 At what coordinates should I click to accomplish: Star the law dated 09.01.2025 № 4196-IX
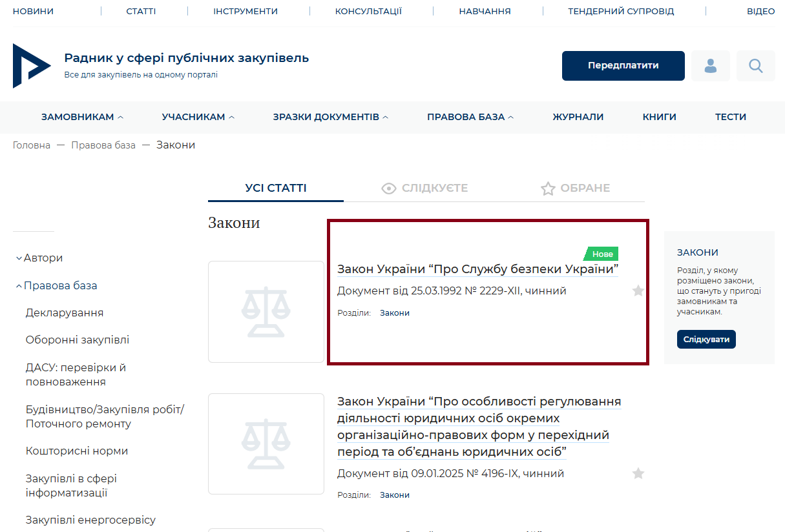pos(638,474)
